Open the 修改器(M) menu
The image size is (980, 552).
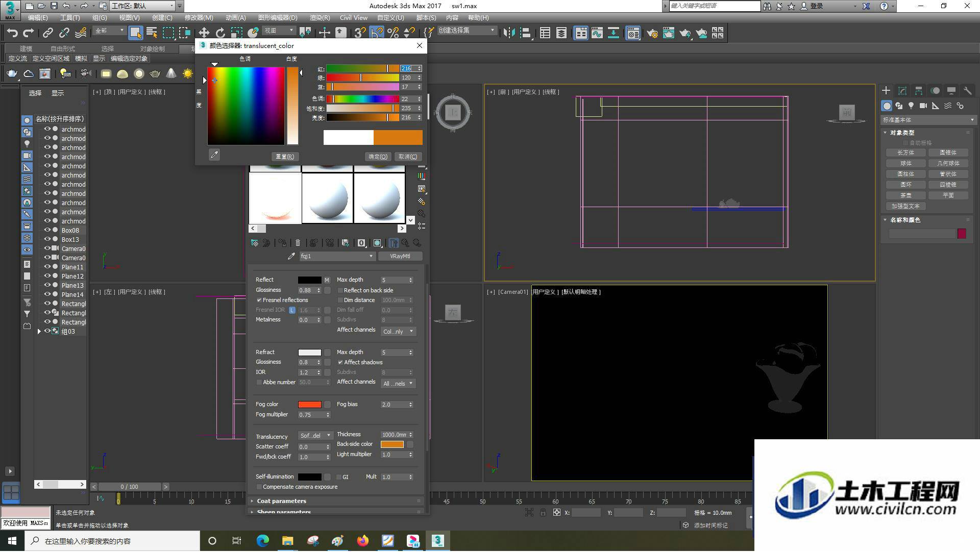click(199, 17)
